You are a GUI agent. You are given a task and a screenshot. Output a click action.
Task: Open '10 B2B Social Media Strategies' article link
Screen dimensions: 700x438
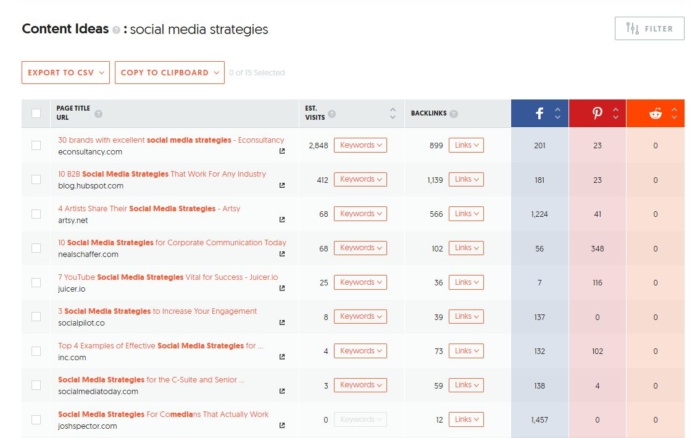pyautogui.click(x=162, y=174)
